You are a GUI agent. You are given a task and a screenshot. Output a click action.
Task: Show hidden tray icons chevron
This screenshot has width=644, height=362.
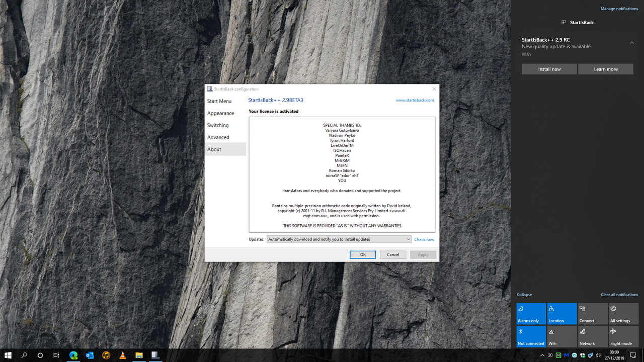click(542, 355)
